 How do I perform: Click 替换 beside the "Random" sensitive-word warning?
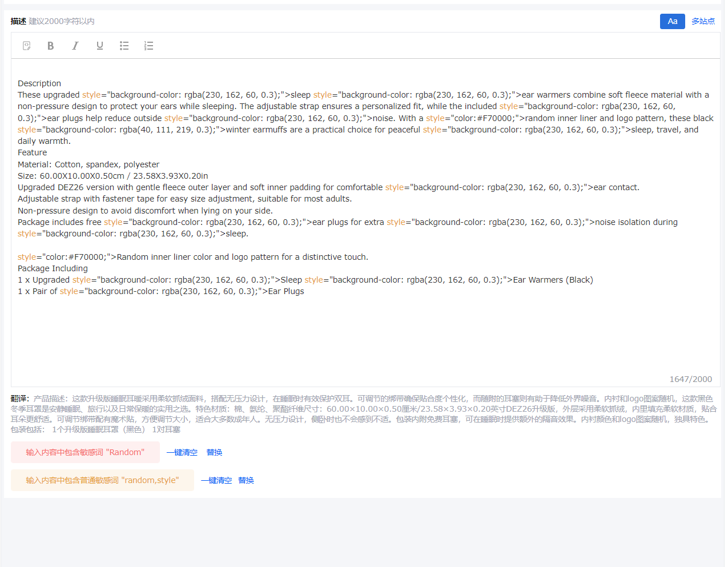215,452
